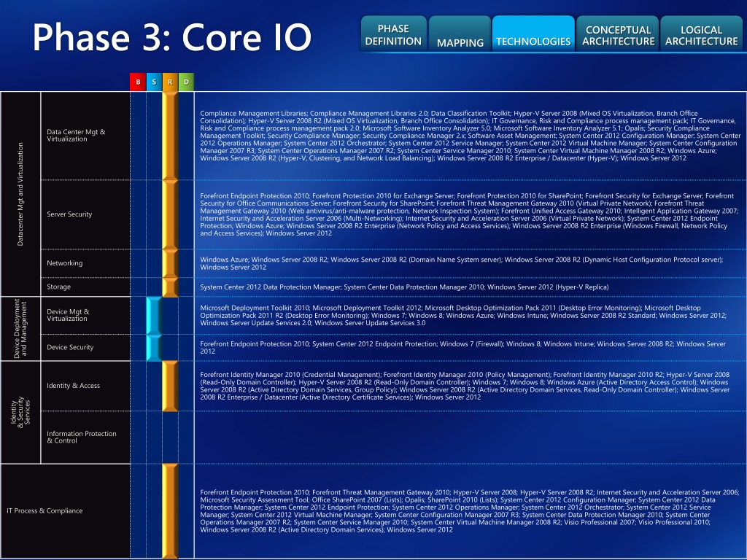747x560 pixels.
Task: Click the Device Deployment and Management vertical heading
Action: 20,329
